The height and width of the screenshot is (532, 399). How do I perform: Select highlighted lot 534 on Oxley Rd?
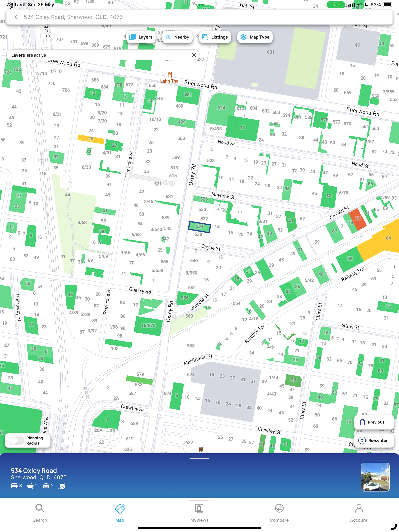(x=200, y=227)
